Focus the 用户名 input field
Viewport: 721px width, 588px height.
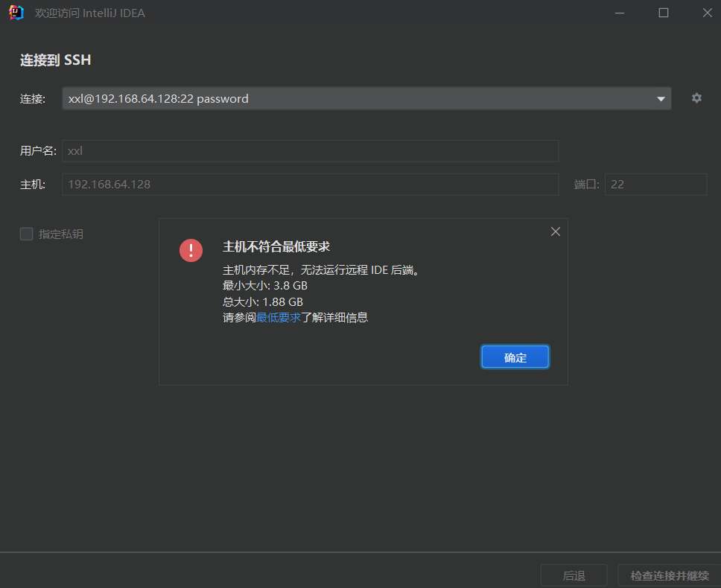point(311,150)
